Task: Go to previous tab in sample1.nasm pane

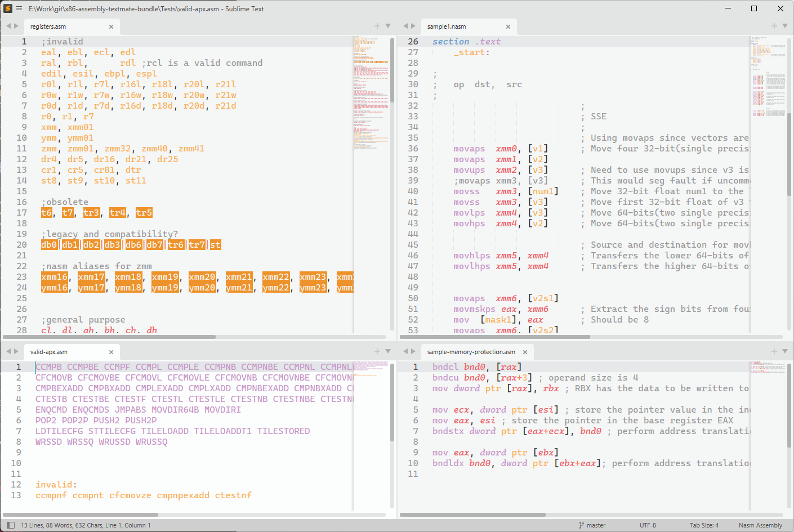Action: click(x=405, y=26)
